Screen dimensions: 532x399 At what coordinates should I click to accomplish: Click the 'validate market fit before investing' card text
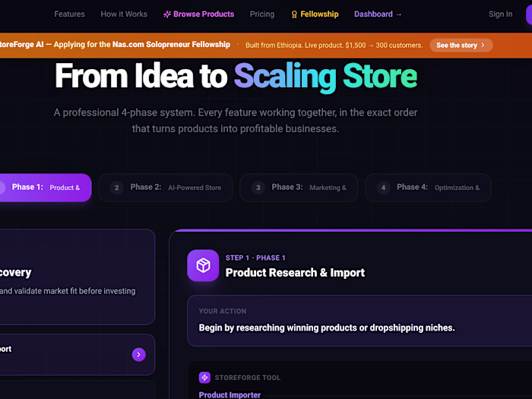[68, 291]
